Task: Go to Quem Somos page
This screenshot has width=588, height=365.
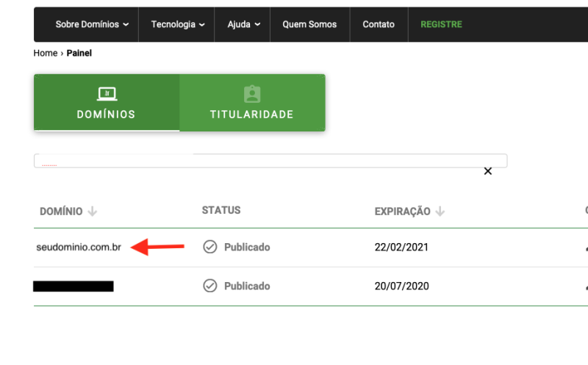Action: (x=309, y=24)
